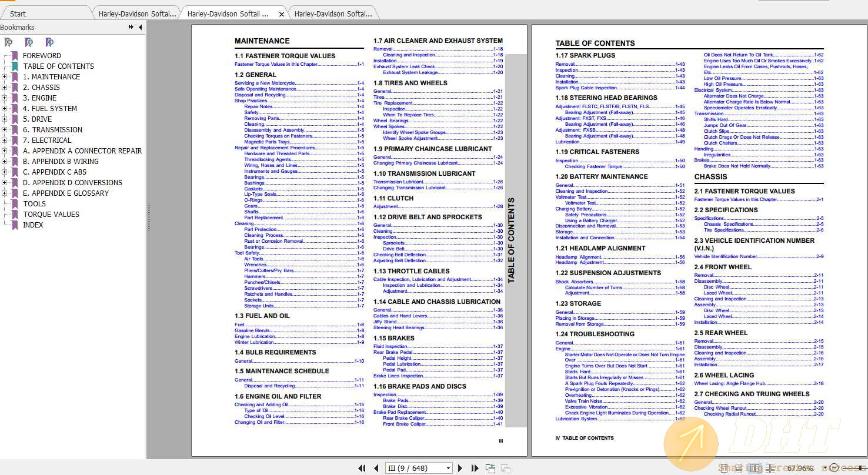The height and width of the screenshot is (475, 868).
Task: Go to the next page
Action: pyautogui.click(x=460, y=469)
